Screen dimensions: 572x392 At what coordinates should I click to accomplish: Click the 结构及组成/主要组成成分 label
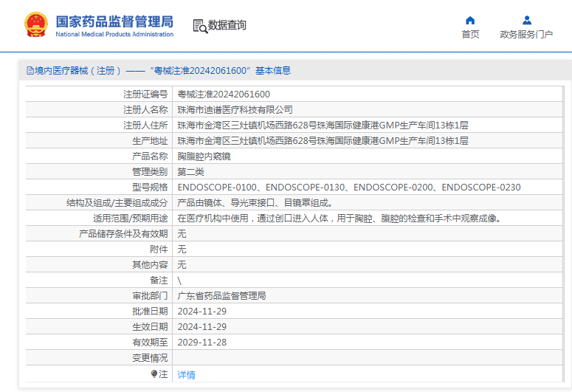click(x=117, y=203)
